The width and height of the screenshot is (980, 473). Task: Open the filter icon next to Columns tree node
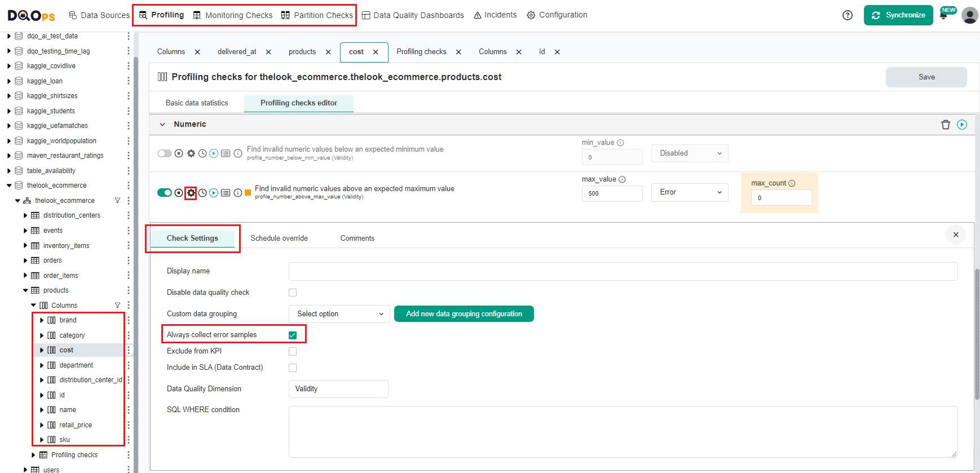point(117,306)
